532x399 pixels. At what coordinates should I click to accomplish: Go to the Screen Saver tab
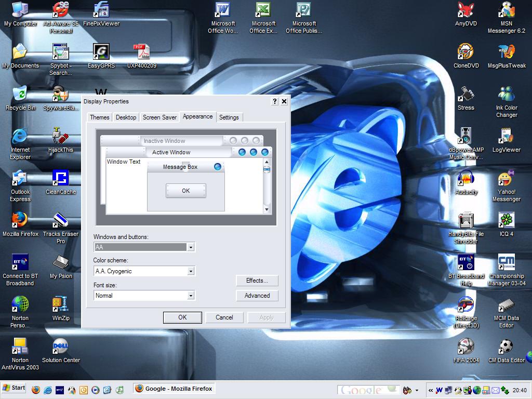coord(159,117)
